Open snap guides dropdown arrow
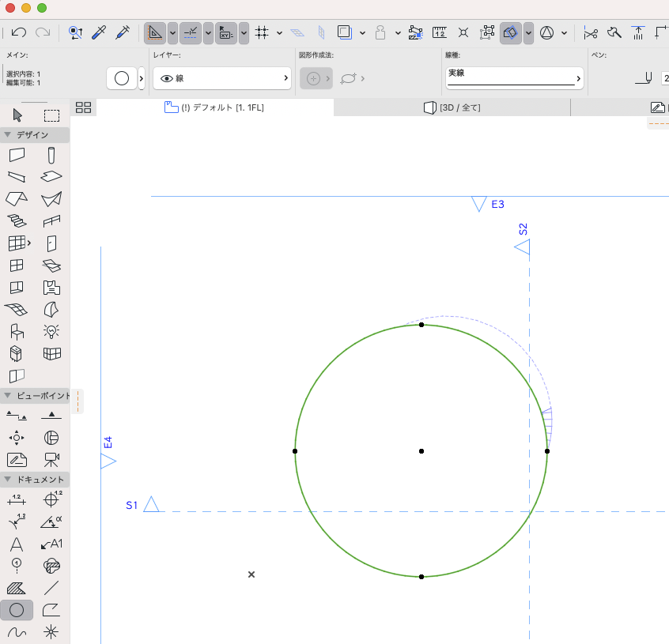 pyautogui.click(x=208, y=33)
